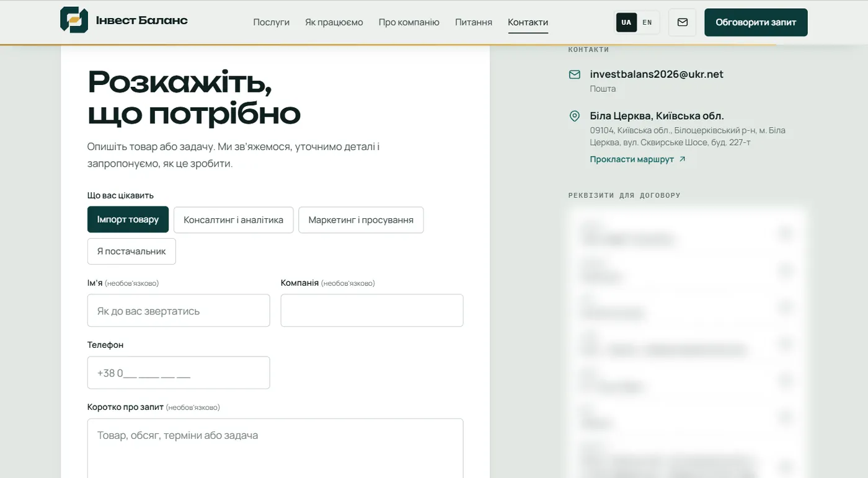Open the Послуги menu item
The width and height of the screenshot is (868, 478).
[272, 22]
